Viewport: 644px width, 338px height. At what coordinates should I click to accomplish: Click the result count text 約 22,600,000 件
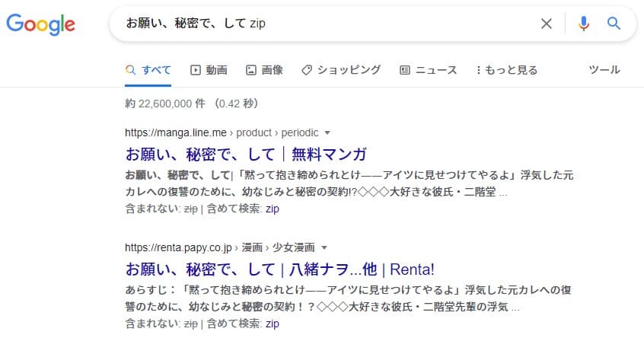click(165, 104)
